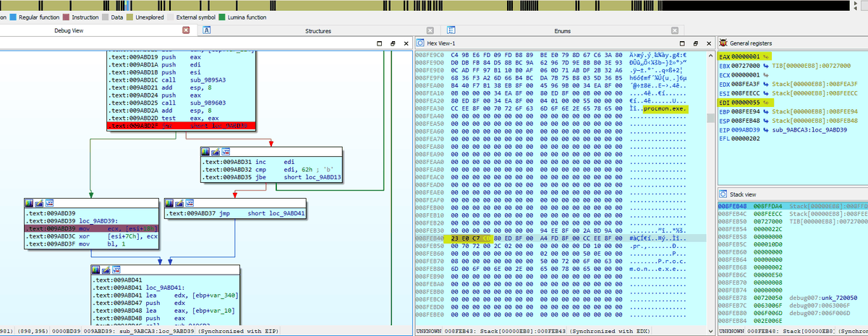Switch to the Debug View tab
The height and width of the screenshot is (336, 868).
69,30
